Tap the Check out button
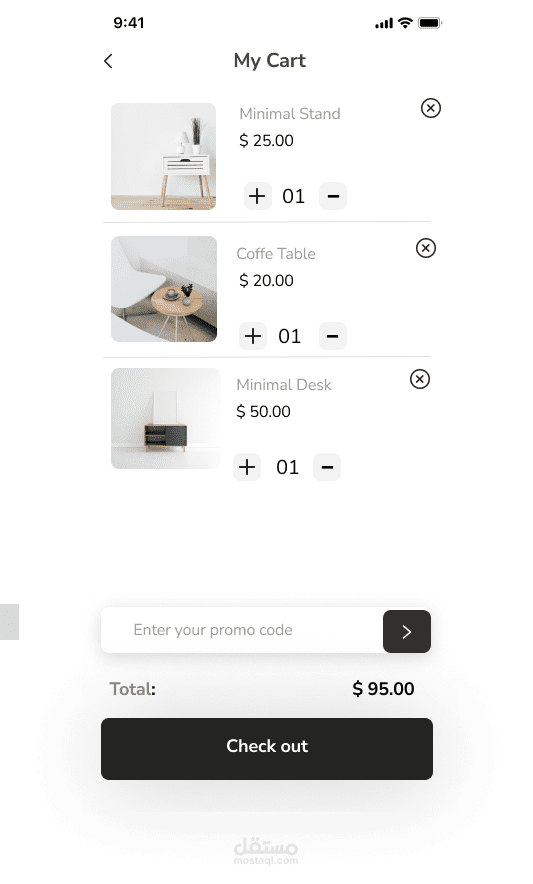The height and width of the screenshot is (884, 533). (x=267, y=749)
